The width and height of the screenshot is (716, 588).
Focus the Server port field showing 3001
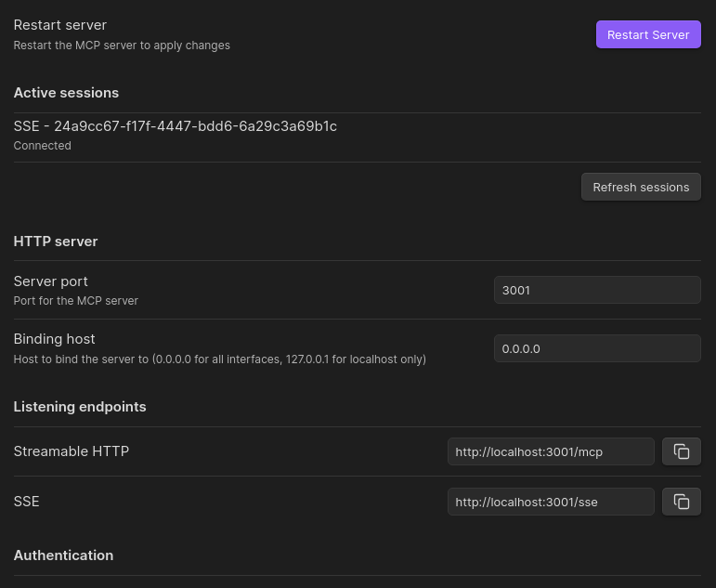(x=596, y=290)
